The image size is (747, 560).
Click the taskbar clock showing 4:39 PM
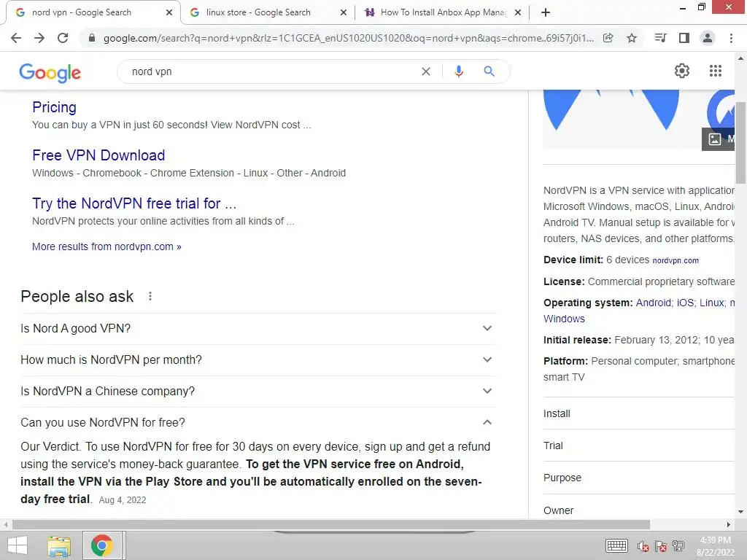coord(715,546)
